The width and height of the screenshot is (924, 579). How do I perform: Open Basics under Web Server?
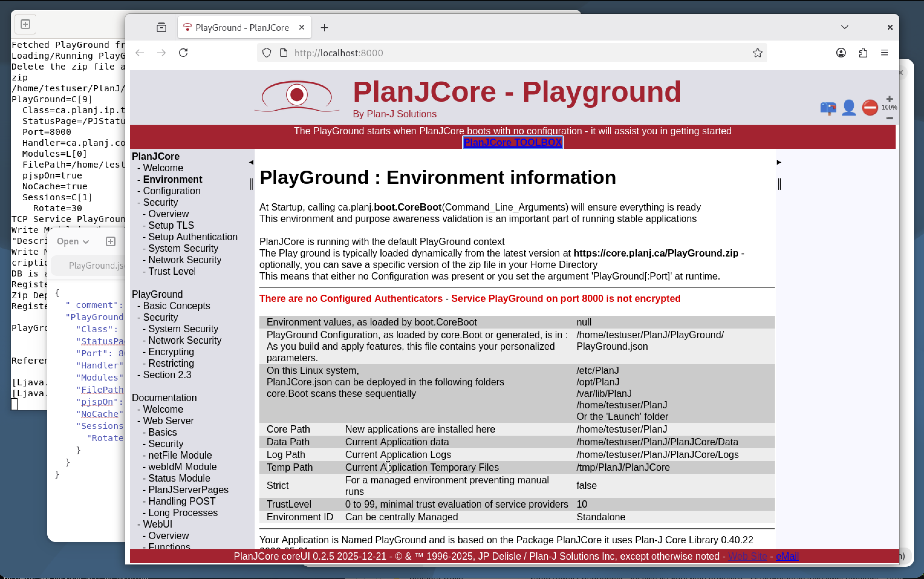coord(163,432)
